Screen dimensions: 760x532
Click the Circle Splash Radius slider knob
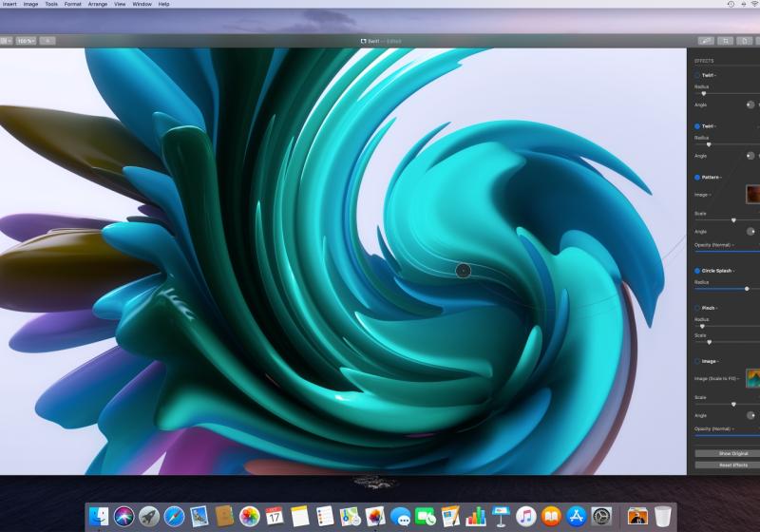click(747, 289)
